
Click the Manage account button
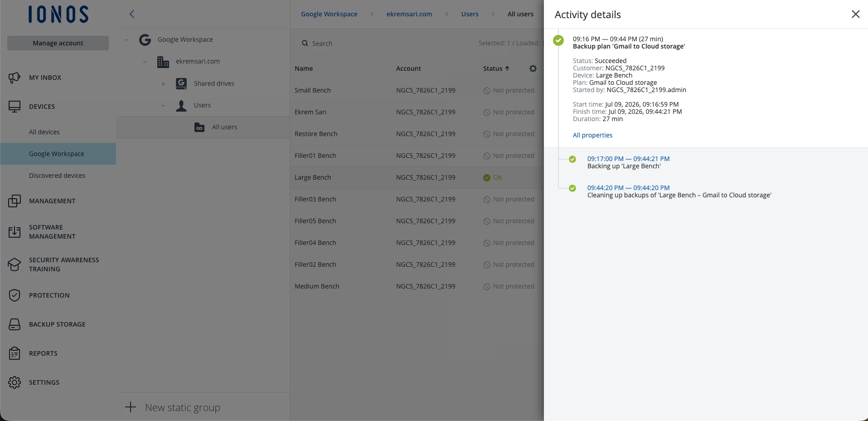[58, 43]
